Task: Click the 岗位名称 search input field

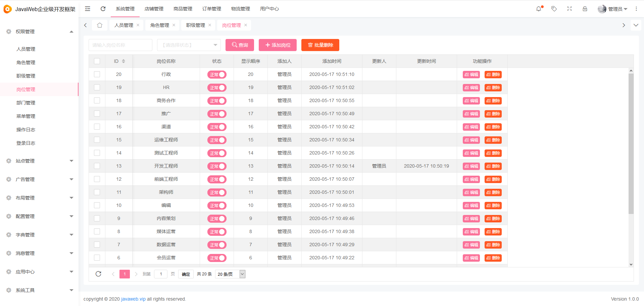Action: pyautogui.click(x=120, y=45)
